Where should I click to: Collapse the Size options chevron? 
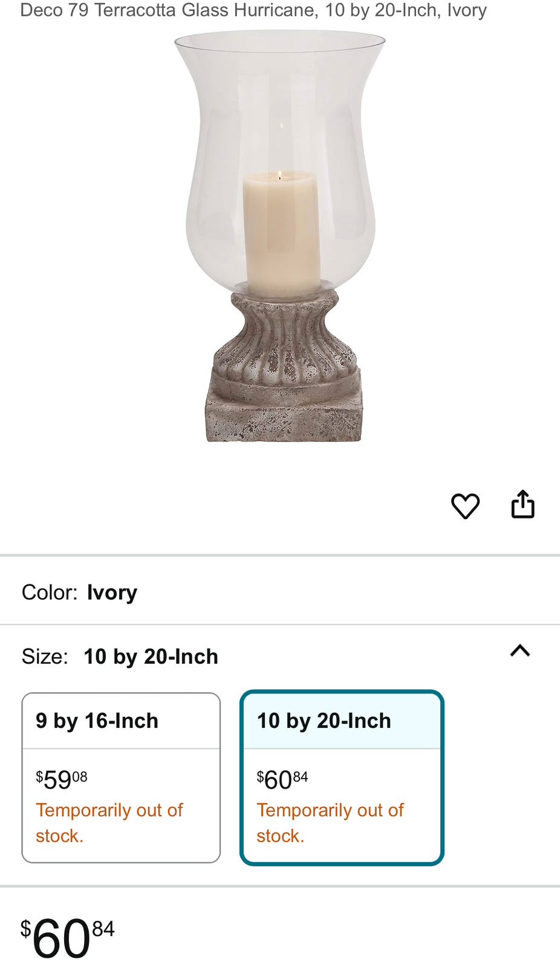click(x=519, y=651)
